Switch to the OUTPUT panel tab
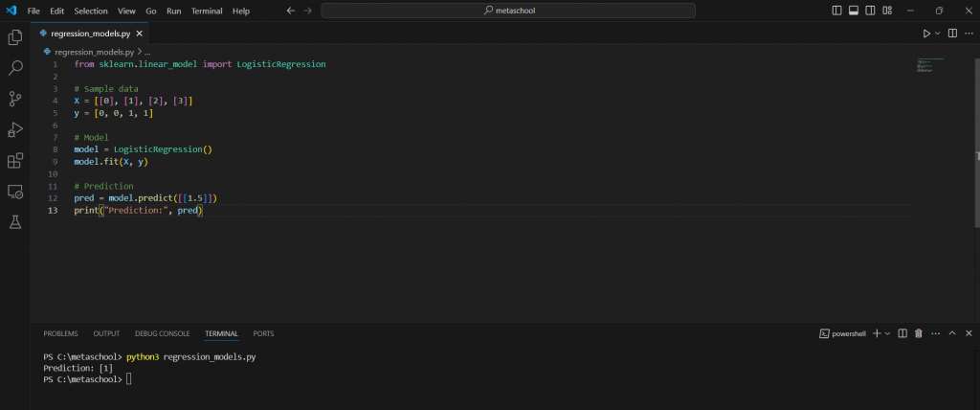980x410 pixels. point(106,333)
